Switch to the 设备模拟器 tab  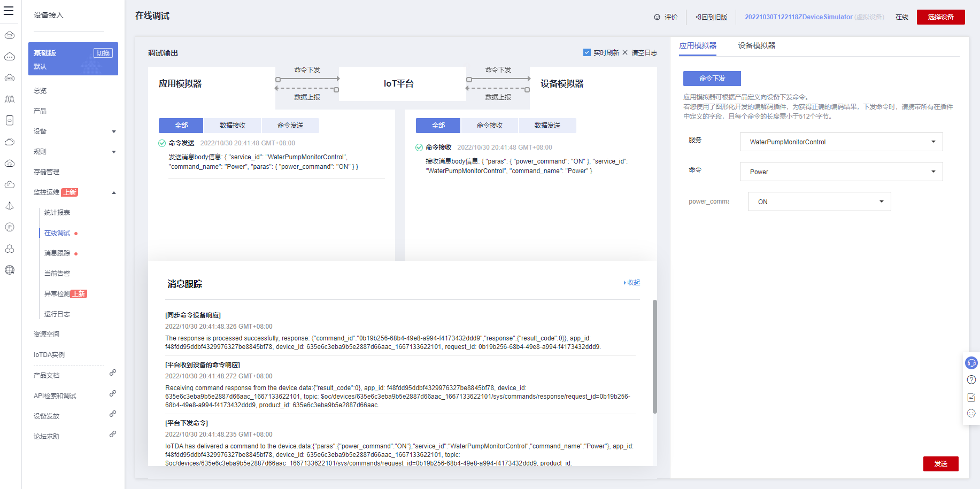757,45
